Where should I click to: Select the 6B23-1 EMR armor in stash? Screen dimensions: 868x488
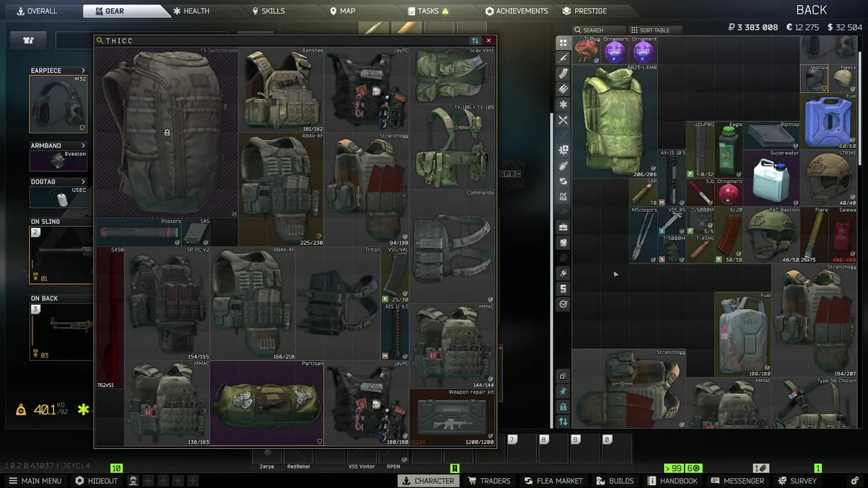click(614, 121)
